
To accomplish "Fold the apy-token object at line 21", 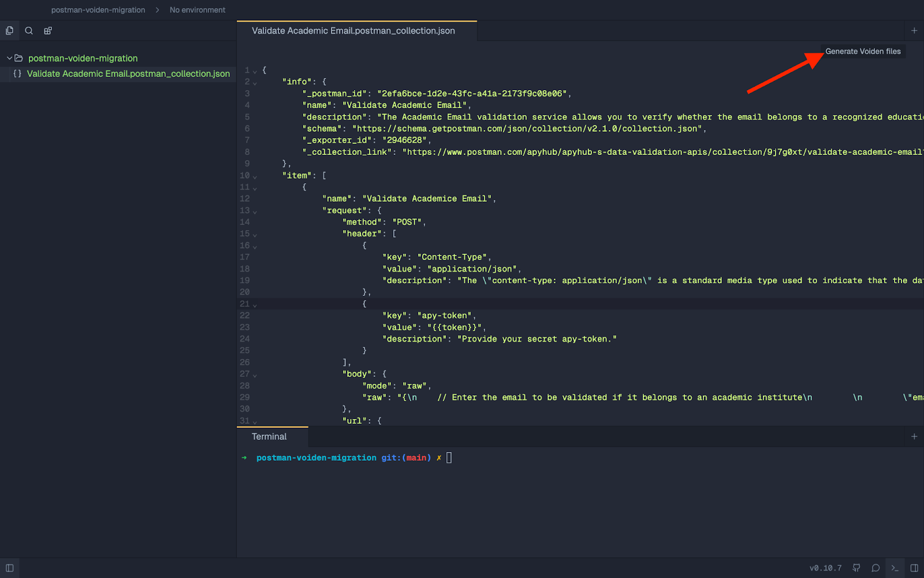I will click(255, 305).
